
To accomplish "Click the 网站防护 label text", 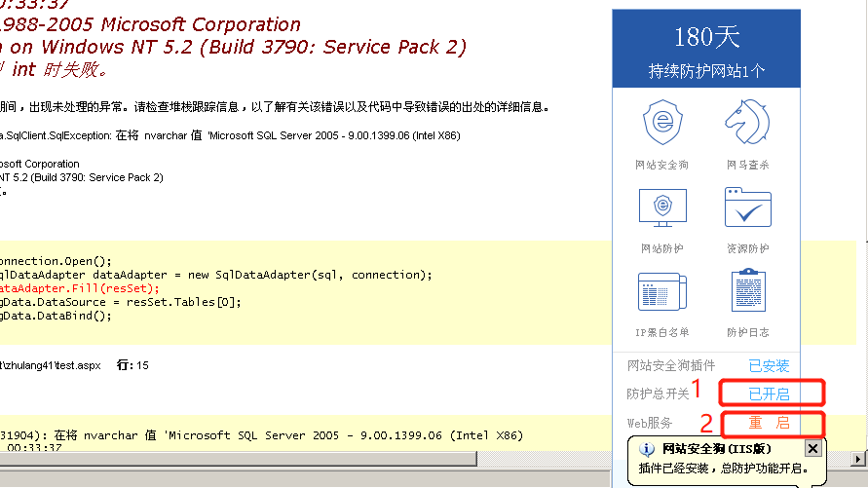I will [x=662, y=248].
